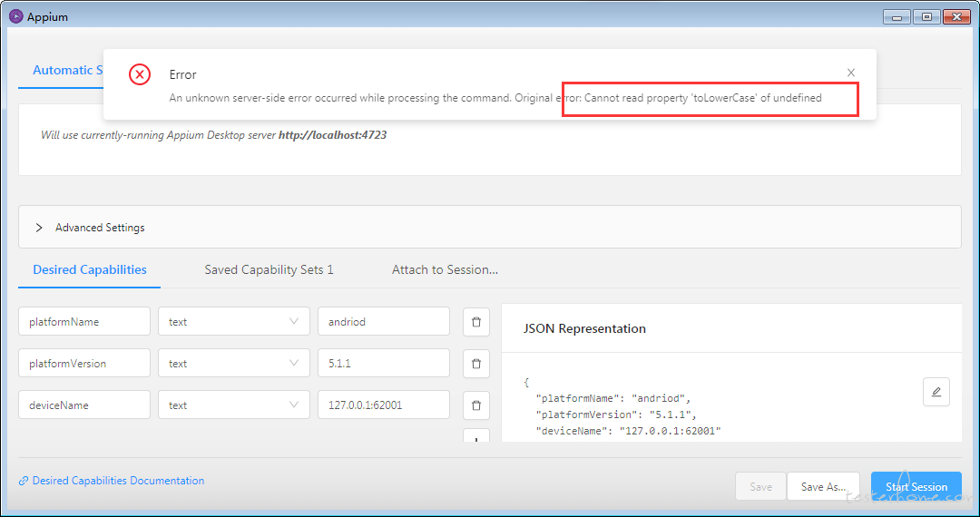Viewport: 980px width, 517px height.
Task: Close the Appium window
Action: point(957,17)
